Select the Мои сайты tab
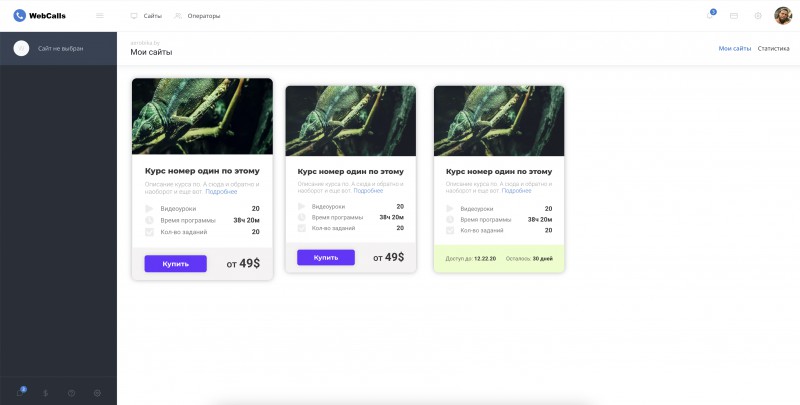This screenshot has width=800, height=405. click(734, 48)
